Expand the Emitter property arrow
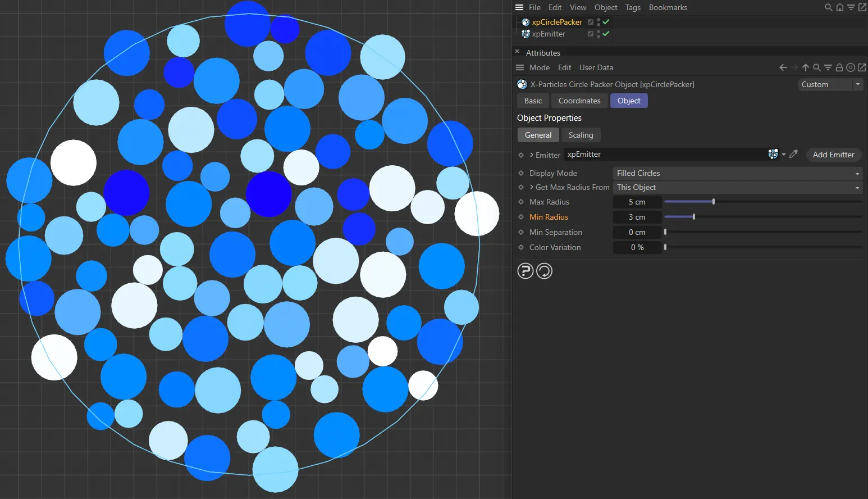868x499 pixels. click(531, 155)
